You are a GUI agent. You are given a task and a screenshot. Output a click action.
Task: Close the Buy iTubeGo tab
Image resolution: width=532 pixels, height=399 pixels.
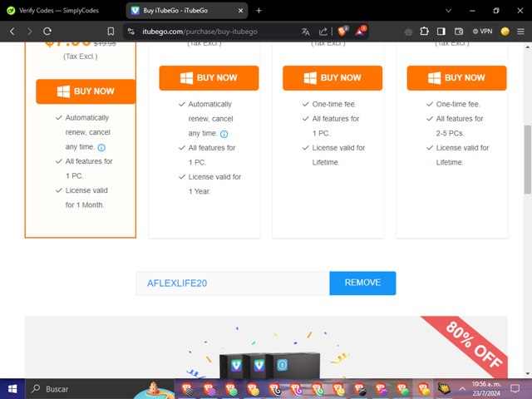coord(240,11)
